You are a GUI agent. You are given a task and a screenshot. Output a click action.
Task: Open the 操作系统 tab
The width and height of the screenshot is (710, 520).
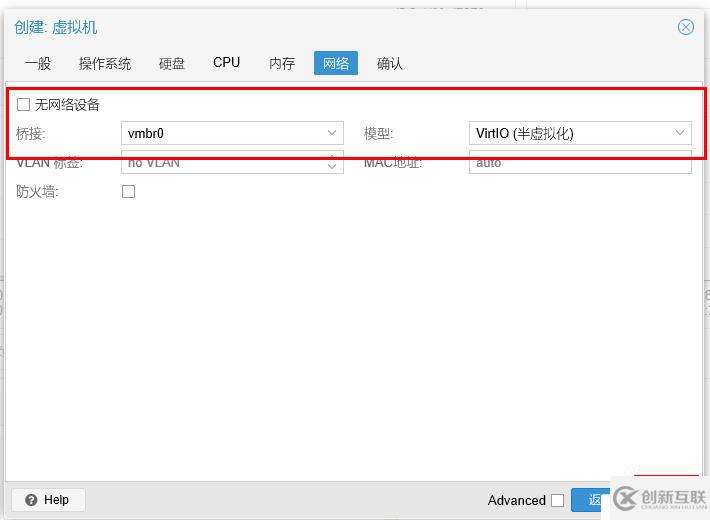point(105,63)
